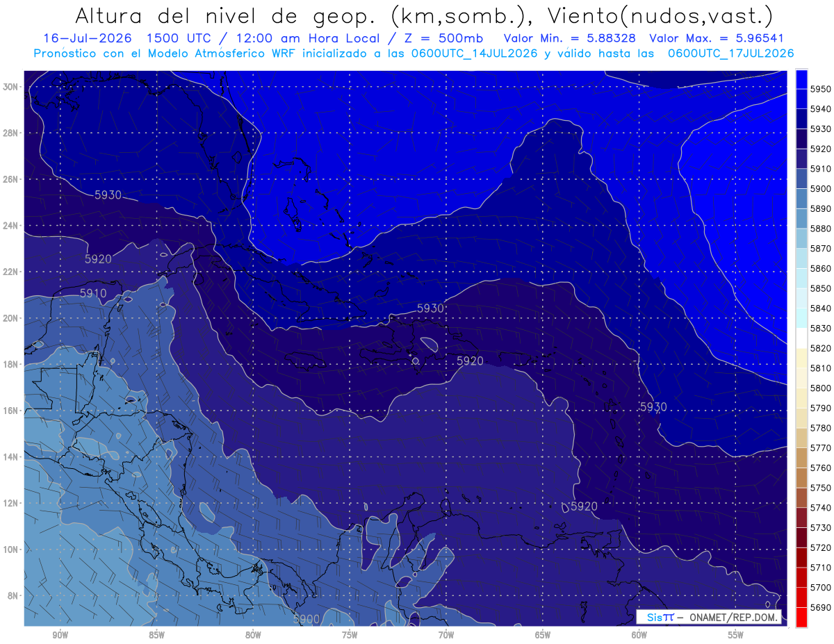Click the 12N latitude axis label
Image resolution: width=834 pixels, height=644 pixels.
click(12, 503)
